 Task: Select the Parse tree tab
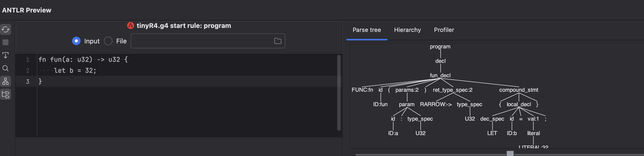[367, 30]
